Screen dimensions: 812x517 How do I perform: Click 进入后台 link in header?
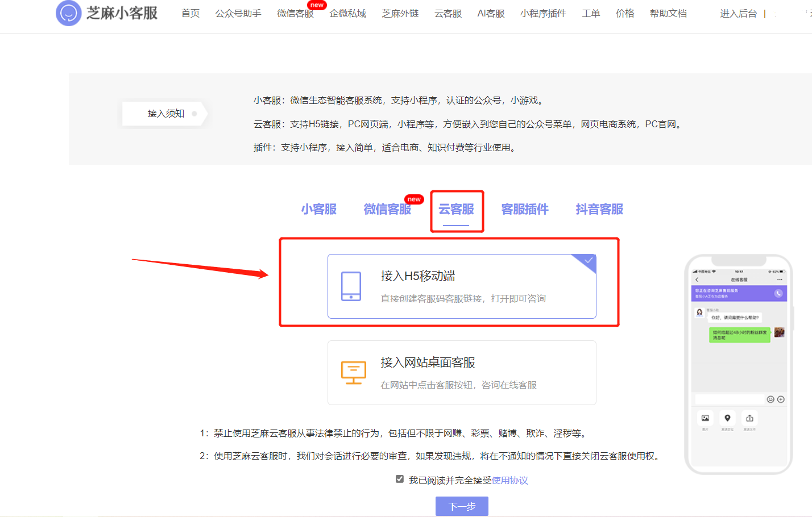coord(738,13)
